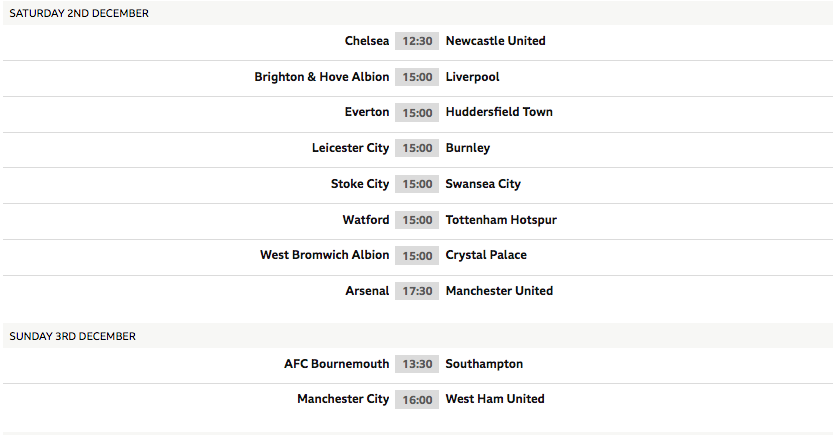Screen dimensions: 833x435
Task: Open the Huddersfield Town link
Action: [499, 112]
